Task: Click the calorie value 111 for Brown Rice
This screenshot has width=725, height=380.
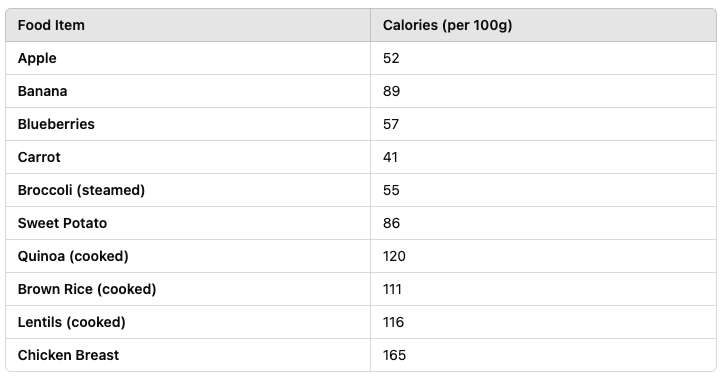Action: 392,289
